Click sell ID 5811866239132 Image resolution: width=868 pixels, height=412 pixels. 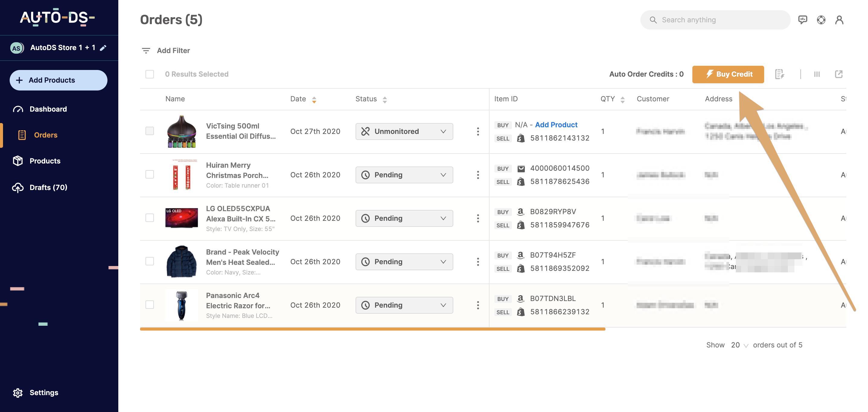pyautogui.click(x=560, y=312)
